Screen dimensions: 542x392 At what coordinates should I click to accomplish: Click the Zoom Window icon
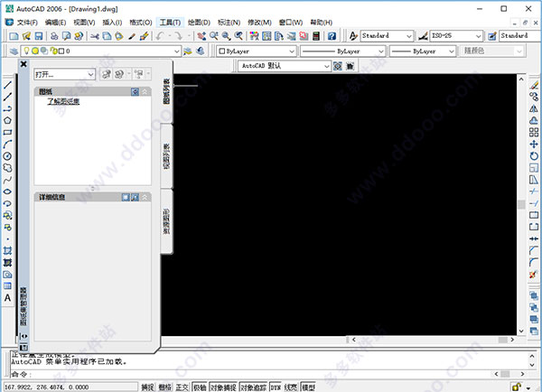(x=227, y=35)
